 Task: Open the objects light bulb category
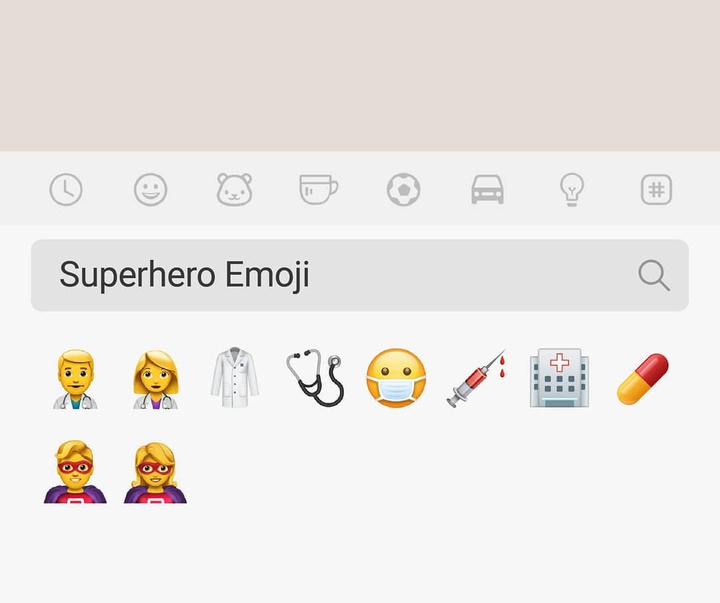[572, 189]
